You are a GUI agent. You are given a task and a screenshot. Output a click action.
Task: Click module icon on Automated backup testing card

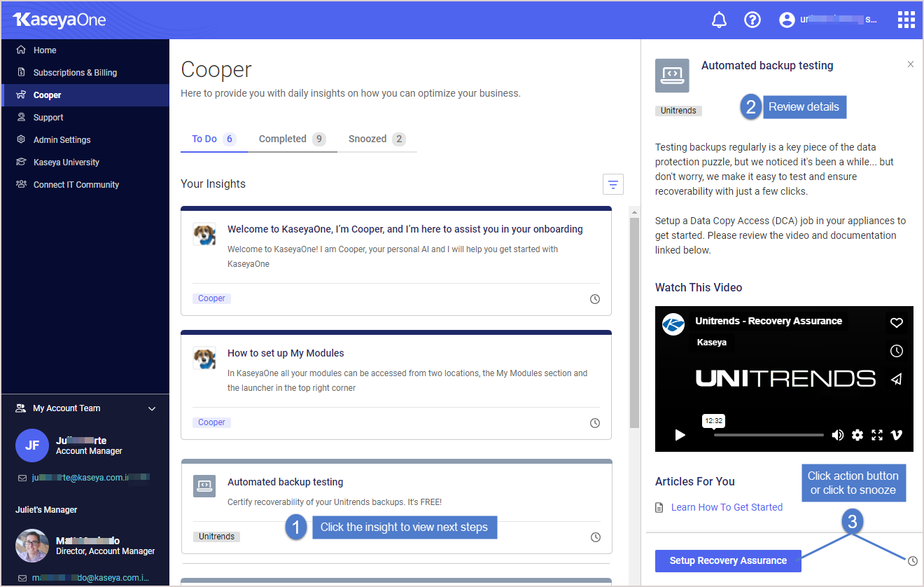pyautogui.click(x=204, y=486)
